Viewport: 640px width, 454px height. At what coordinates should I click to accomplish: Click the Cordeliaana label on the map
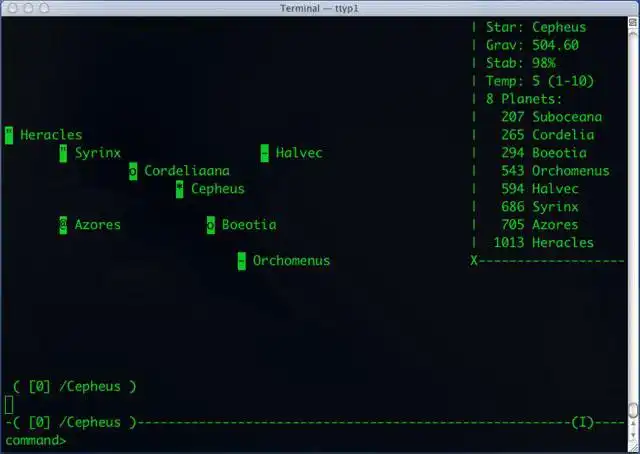pos(187,171)
